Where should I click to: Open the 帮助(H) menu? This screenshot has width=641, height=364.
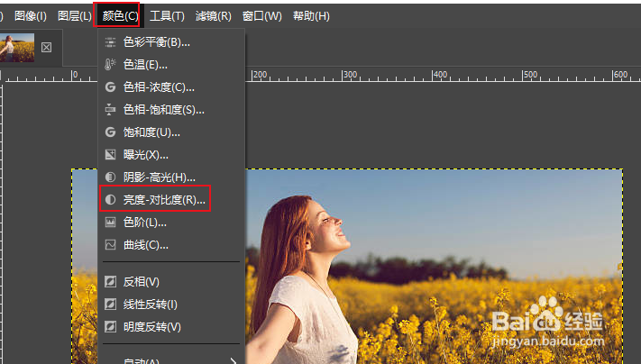311,16
